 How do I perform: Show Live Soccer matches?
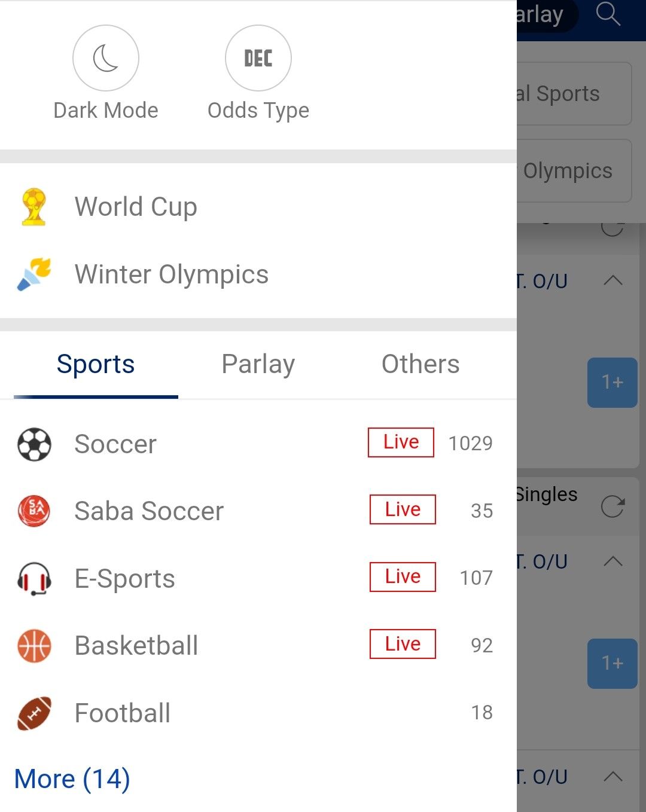[x=401, y=442]
